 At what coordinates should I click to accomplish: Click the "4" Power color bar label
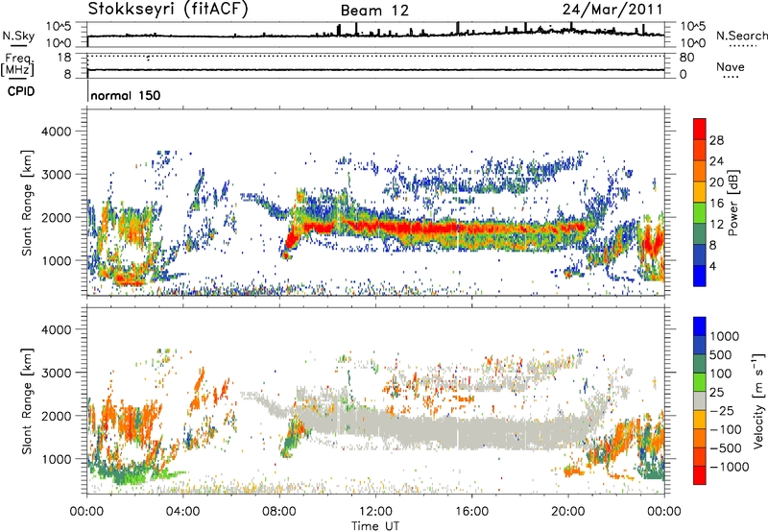click(713, 266)
